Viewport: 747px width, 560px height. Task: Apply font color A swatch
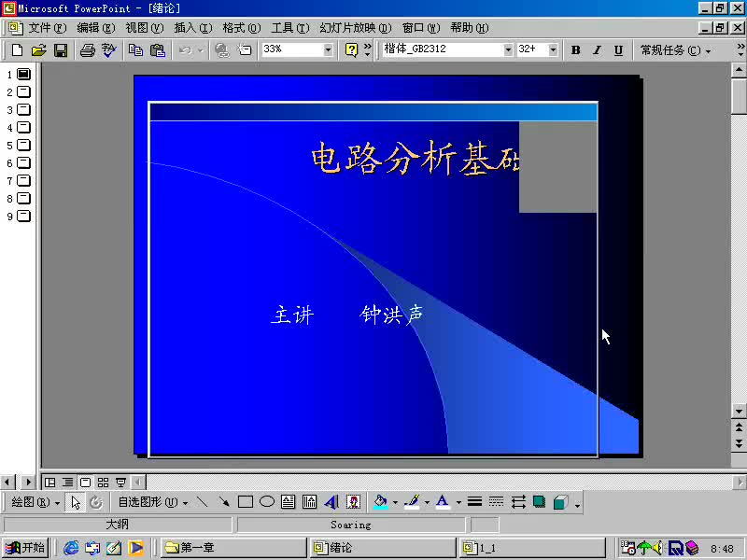[443, 501]
